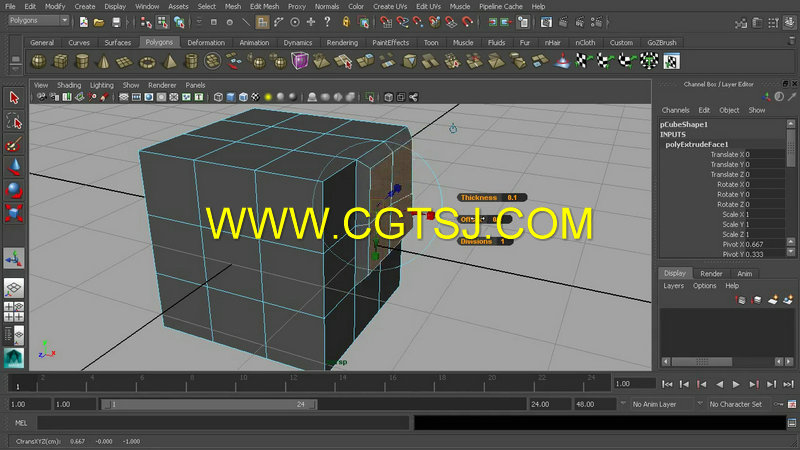
Task: Go to start of playback range
Action: tap(667, 384)
